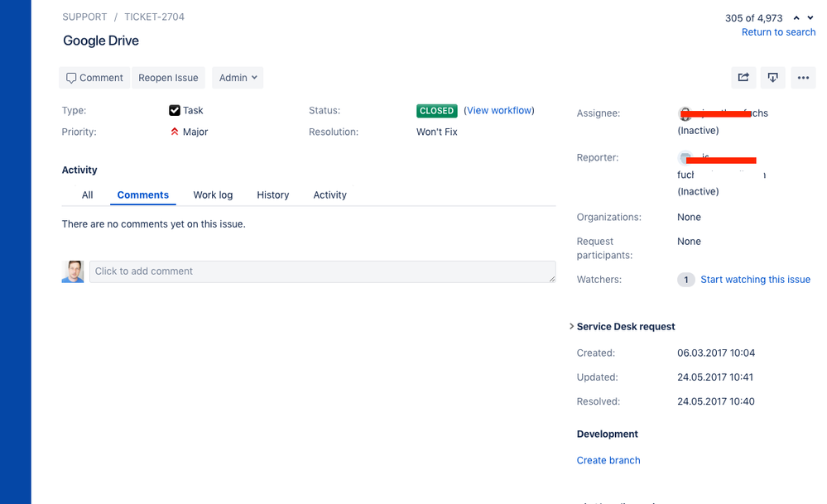This screenshot has width=827, height=504.
Task: Click the reporter avatar icon
Action: click(x=685, y=157)
